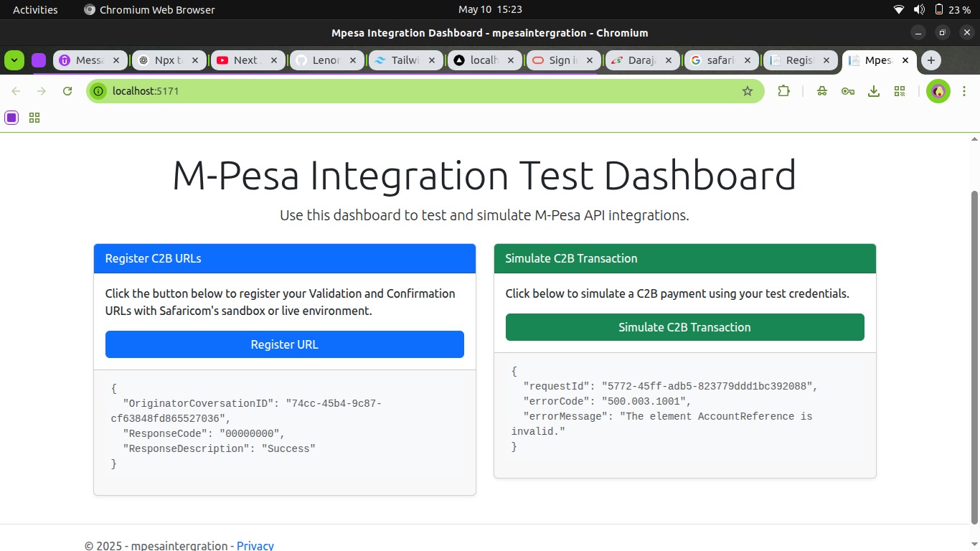
Task: Open Chromium three-dot menu
Action: 966,91
